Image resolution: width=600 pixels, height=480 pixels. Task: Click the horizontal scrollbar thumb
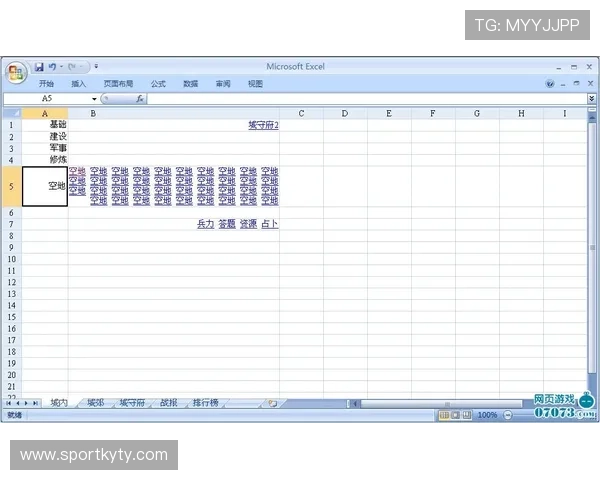tap(442, 403)
